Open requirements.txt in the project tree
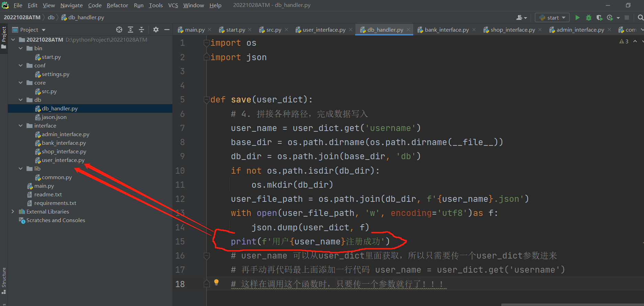Image resolution: width=644 pixels, height=306 pixels. click(x=55, y=203)
